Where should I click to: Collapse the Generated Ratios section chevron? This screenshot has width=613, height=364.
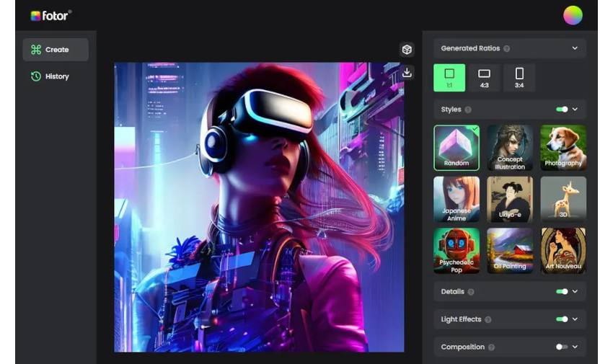click(x=575, y=48)
